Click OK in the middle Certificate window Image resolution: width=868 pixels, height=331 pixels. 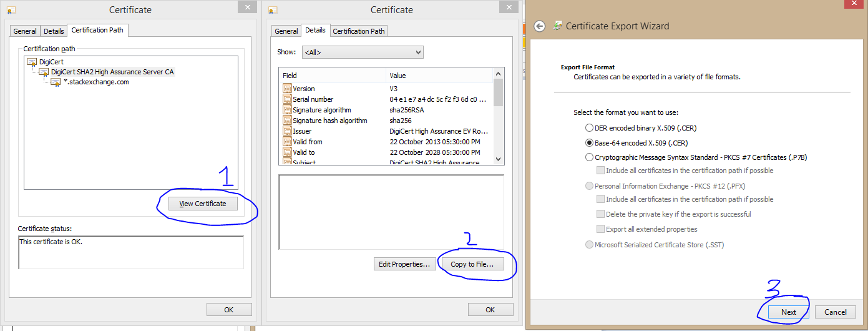[490, 310]
